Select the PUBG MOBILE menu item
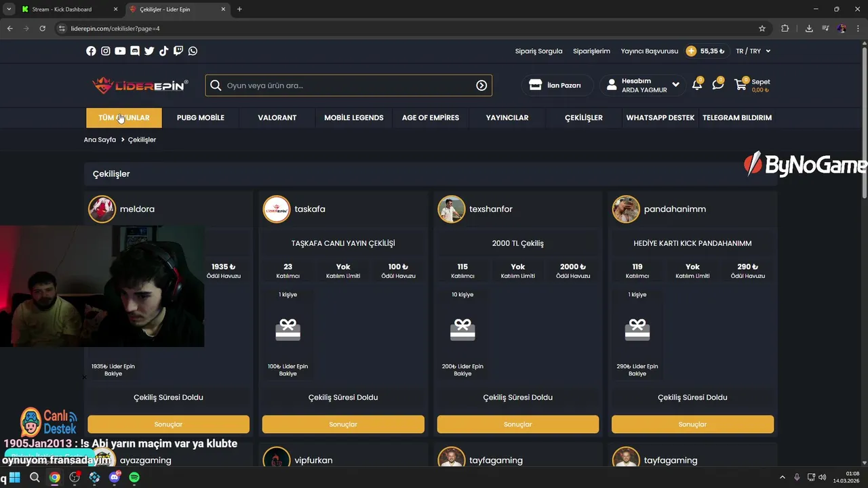The width and height of the screenshot is (868, 488). pyautogui.click(x=201, y=117)
